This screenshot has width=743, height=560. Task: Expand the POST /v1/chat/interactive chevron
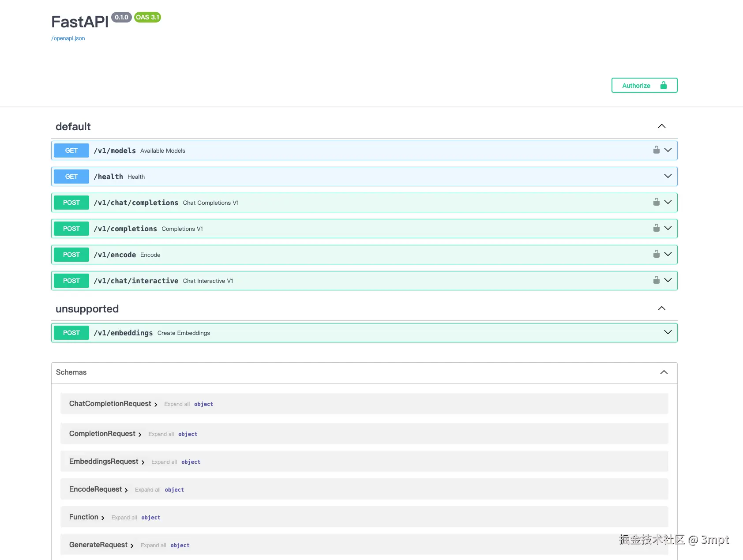pyautogui.click(x=668, y=280)
